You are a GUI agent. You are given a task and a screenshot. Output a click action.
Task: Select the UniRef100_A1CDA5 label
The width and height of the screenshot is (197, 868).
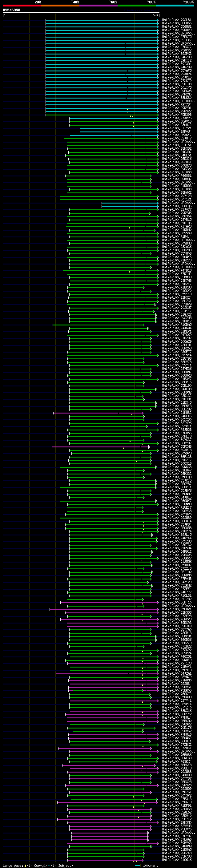[177, 325]
